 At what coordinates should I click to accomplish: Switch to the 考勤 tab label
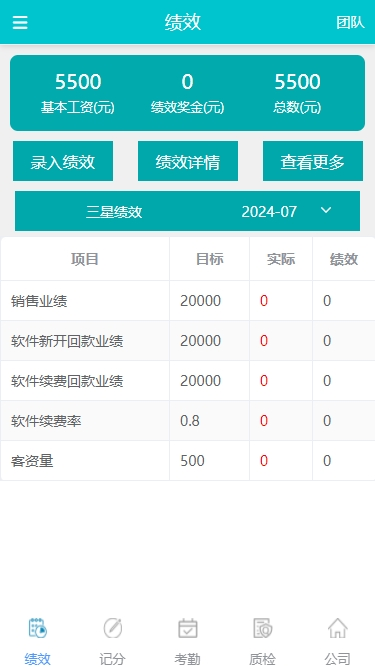tap(188, 659)
